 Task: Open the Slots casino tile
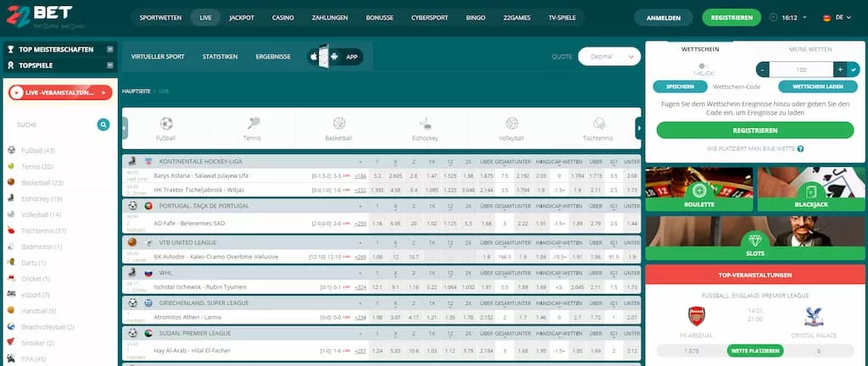coord(755,238)
